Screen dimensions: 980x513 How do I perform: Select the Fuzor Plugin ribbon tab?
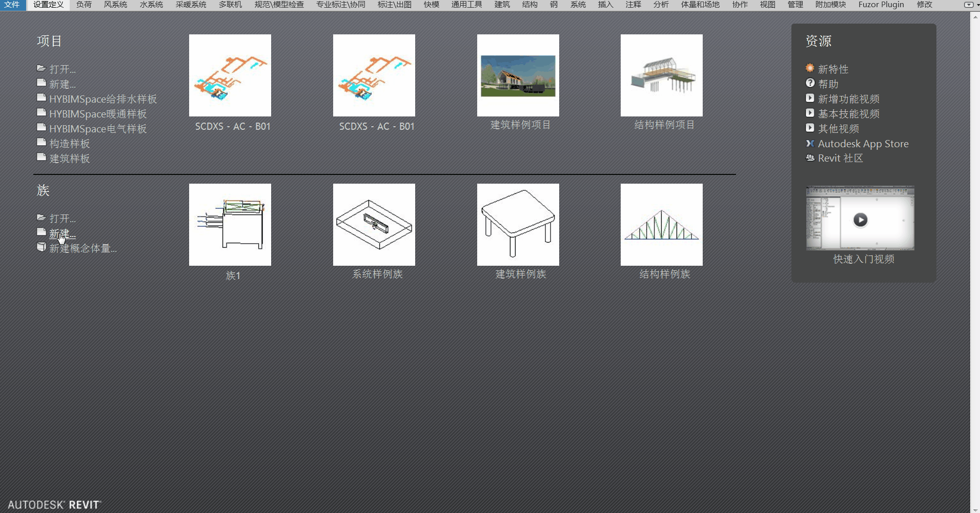pos(881,5)
